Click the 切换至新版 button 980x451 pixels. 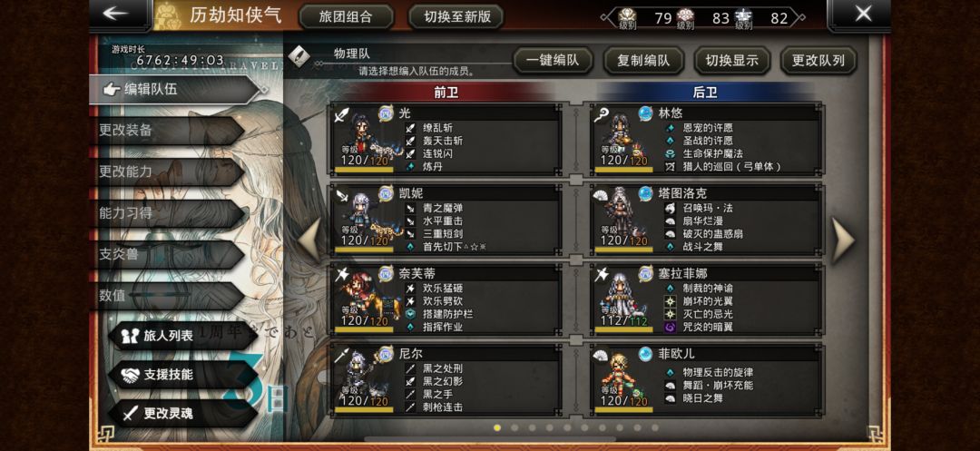pos(456,17)
